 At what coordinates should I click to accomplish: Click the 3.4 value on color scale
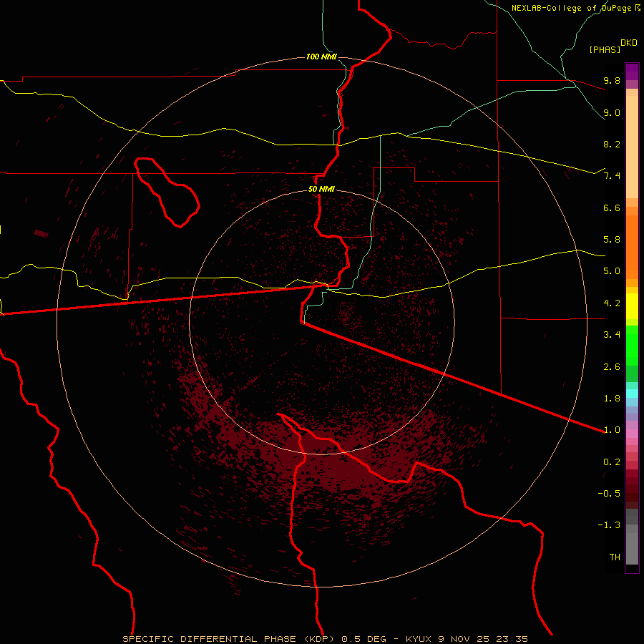[612, 335]
